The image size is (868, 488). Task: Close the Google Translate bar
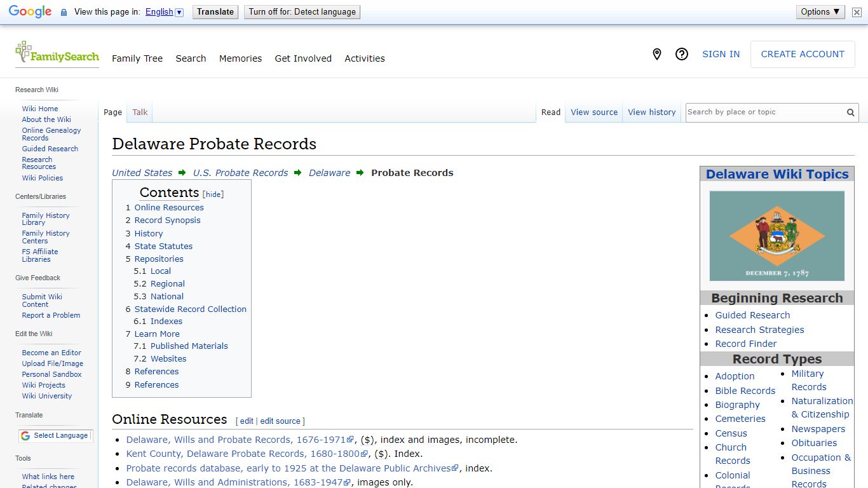(x=857, y=12)
